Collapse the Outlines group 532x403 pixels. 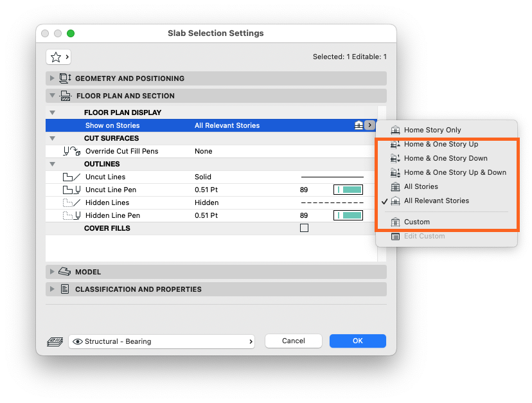pyautogui.click(x=52, y=164)
